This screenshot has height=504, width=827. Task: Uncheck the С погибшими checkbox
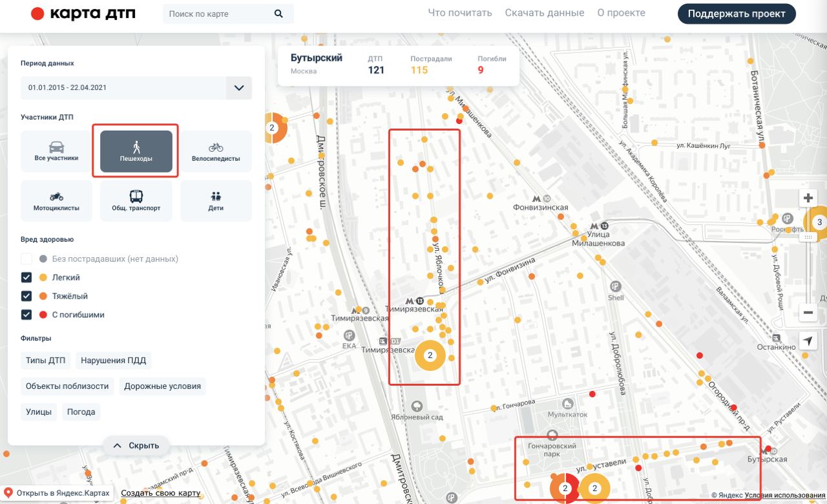26,315
